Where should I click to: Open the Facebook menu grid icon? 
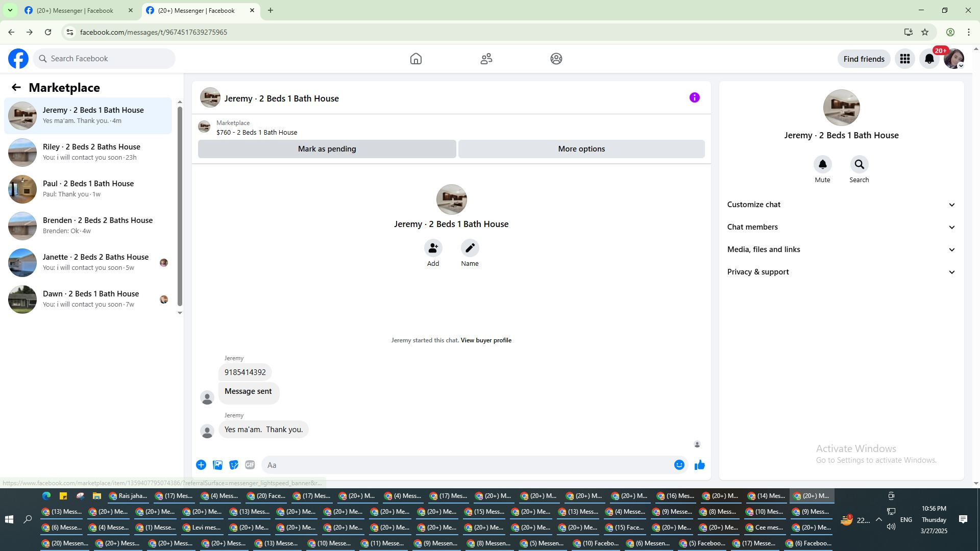pyautogui.click(x=905, y=59)
